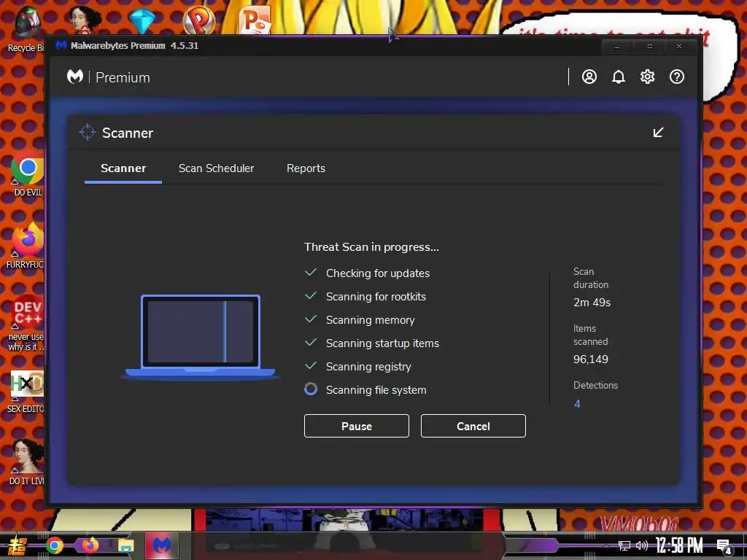Screen dimensions: 747x560
Task: Cancel the threat scan
Action: [x=473, y=426]
